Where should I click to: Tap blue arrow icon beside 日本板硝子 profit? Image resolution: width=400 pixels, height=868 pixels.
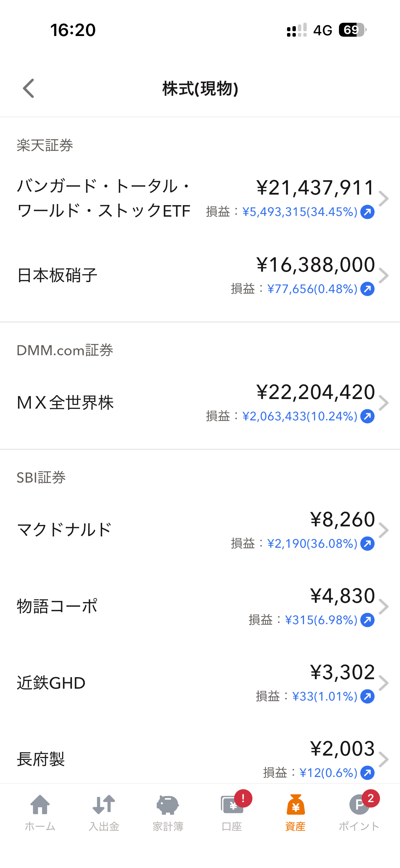367,289
